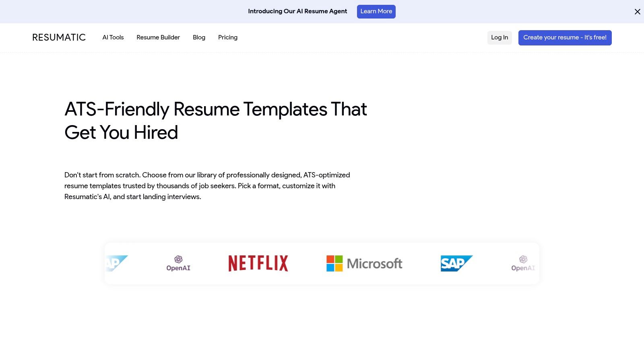This screenshot has height=362, width=644.
Task: Click the Learn More button in the banner
Action: 376,12
